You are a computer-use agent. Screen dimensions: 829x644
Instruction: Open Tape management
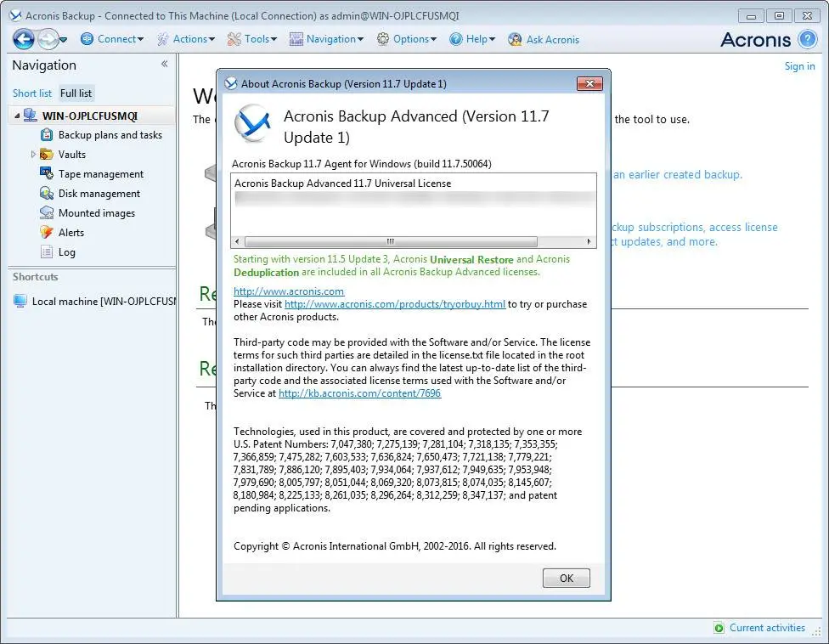(101, 174)
